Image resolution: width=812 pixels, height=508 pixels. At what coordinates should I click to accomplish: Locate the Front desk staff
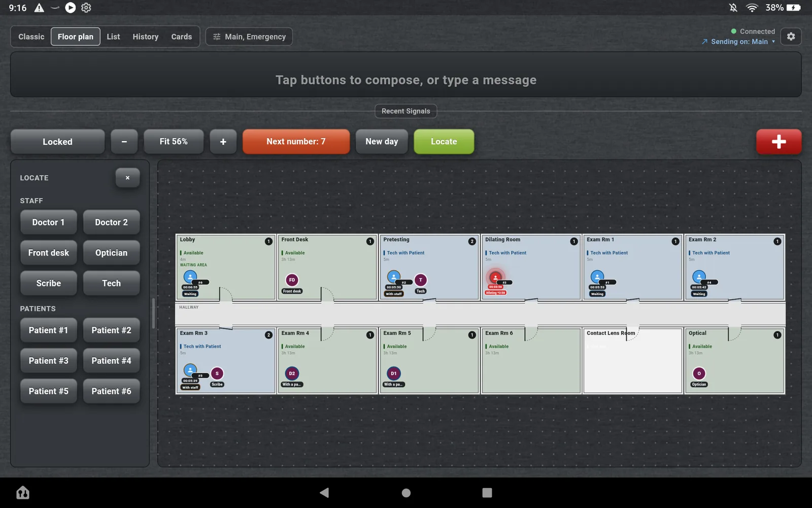(49, 253)
